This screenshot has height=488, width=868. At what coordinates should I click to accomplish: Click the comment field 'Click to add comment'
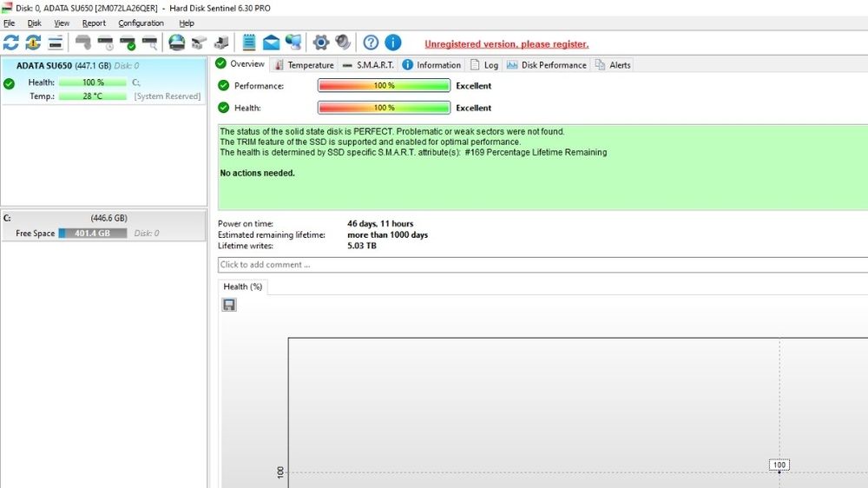(x=542, y=265)
